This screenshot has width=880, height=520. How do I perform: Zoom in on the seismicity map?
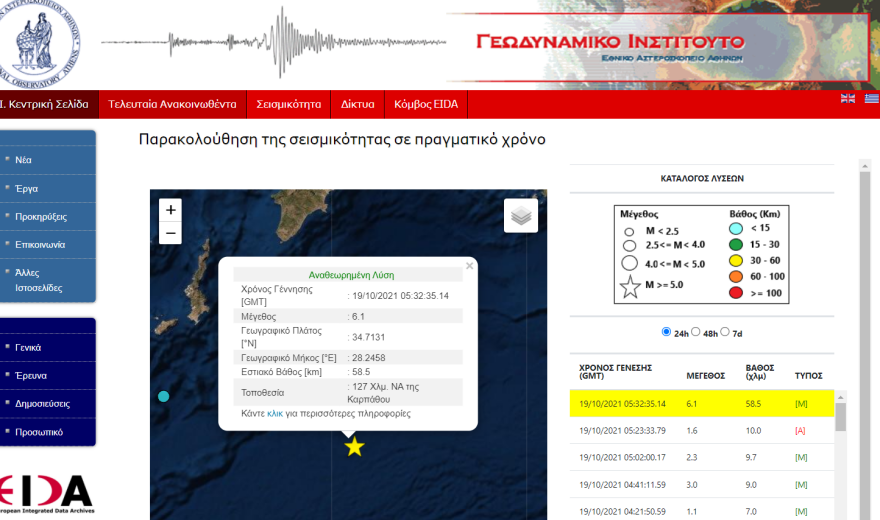(171, 210)
